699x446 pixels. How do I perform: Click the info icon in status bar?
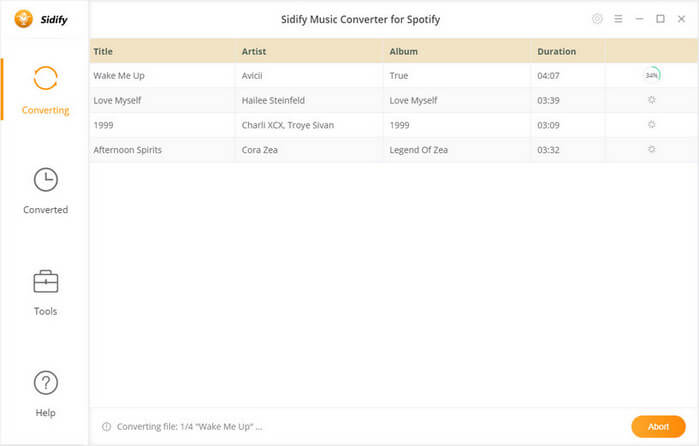[106, 427]
